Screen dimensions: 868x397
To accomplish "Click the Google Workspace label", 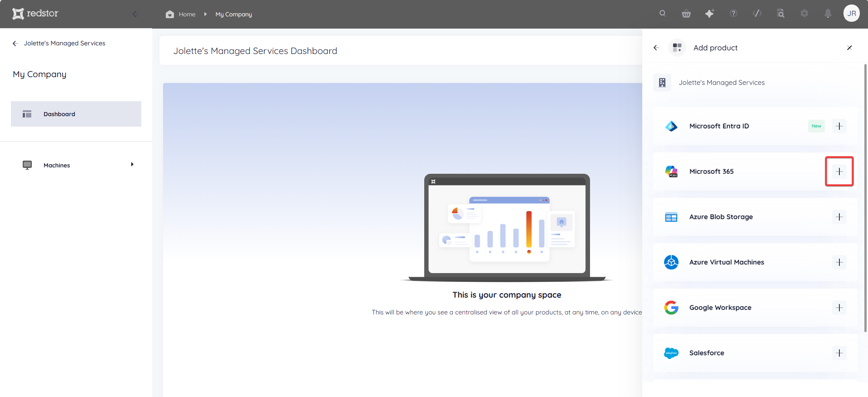I will 720,308.
